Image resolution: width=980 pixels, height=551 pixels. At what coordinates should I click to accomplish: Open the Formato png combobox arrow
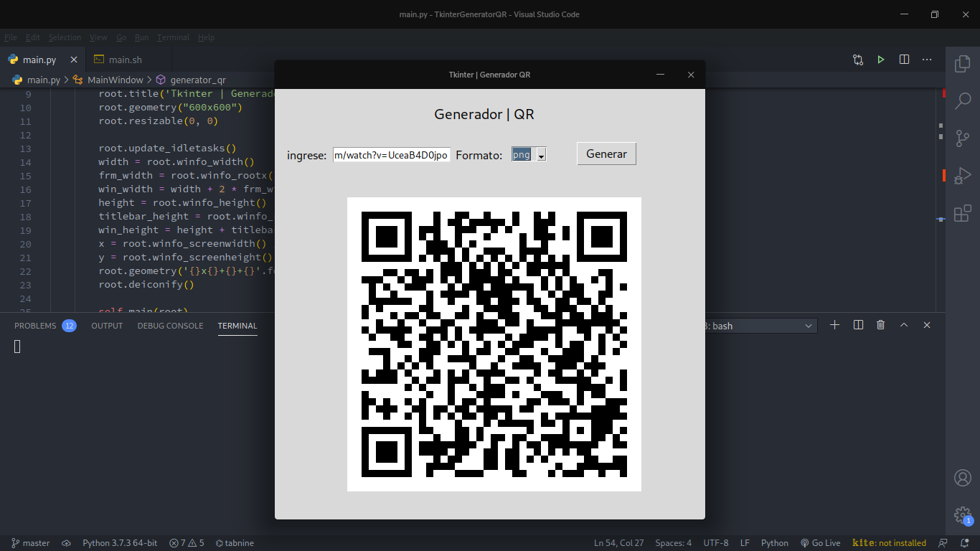coord(541,155)
